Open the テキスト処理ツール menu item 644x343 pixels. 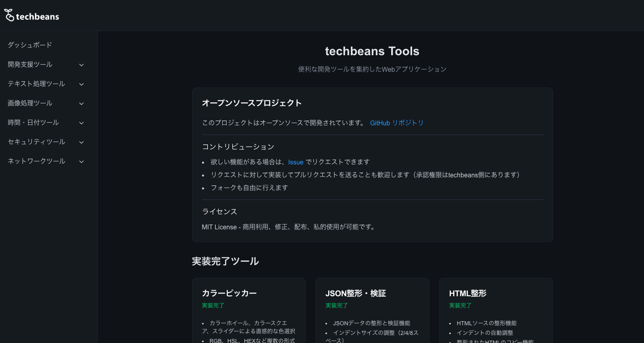point(36,84)
